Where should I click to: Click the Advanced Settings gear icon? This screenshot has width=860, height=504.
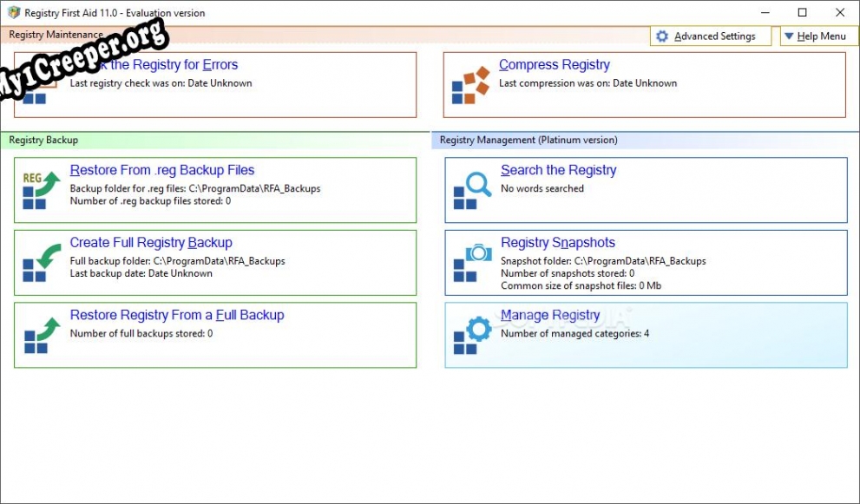(662, 36)
